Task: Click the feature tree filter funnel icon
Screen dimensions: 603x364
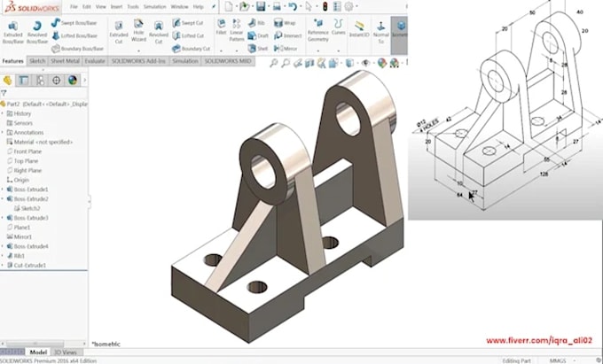Action: (x=4, y=93)
